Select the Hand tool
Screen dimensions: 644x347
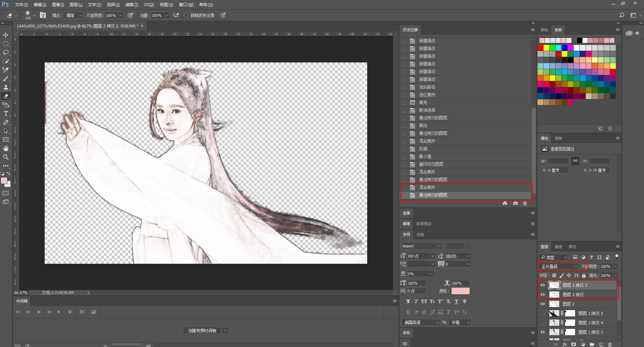pos(6,148)
